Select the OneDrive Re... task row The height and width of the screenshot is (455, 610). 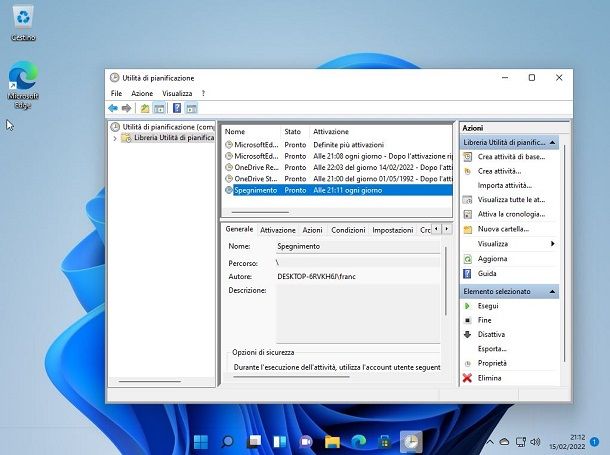click(x=338, y=168)
